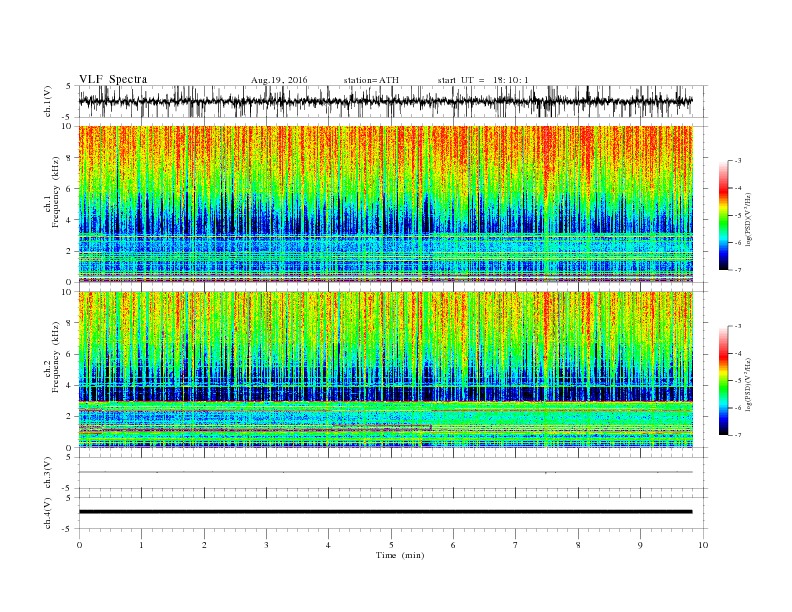The image size is (792, 612).
Task: Click time axis tick label "1"
Action: tap(141, 545)
